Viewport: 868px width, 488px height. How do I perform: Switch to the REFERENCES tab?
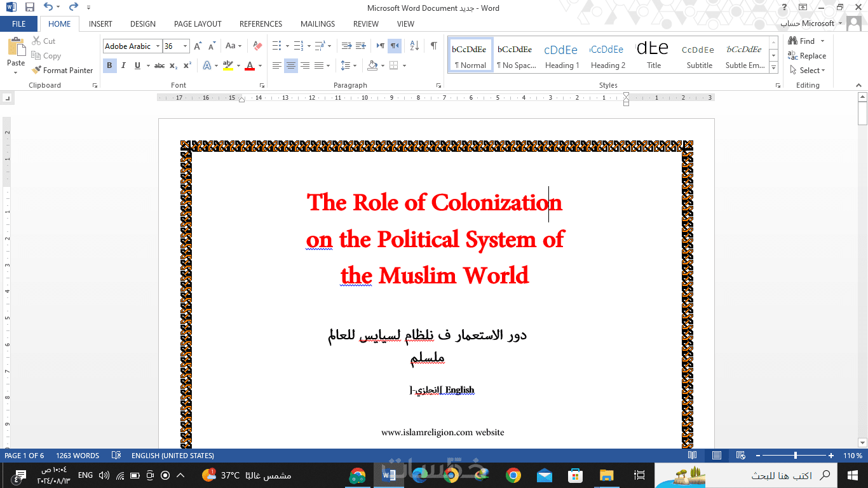261,24
